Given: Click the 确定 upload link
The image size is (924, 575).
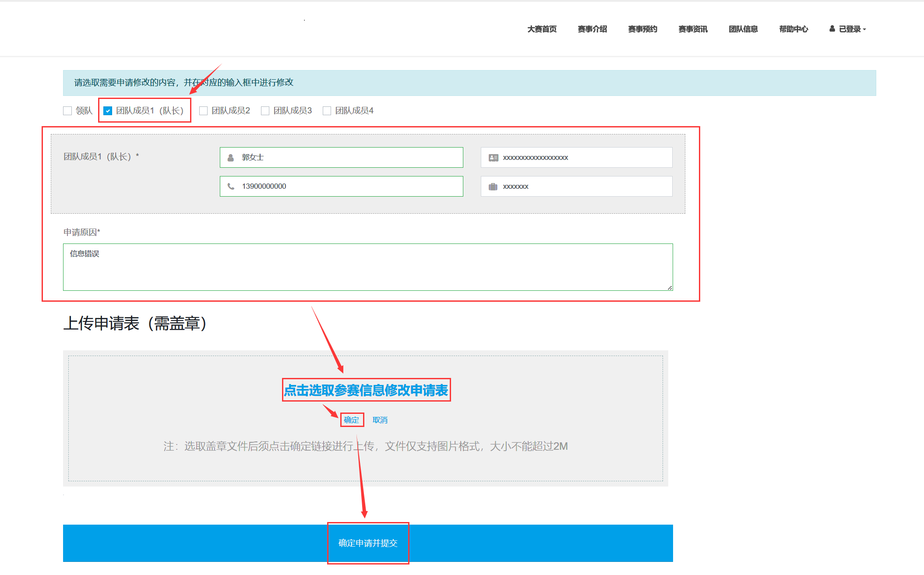Looking at the screenshot, I should tap(351, 420).
